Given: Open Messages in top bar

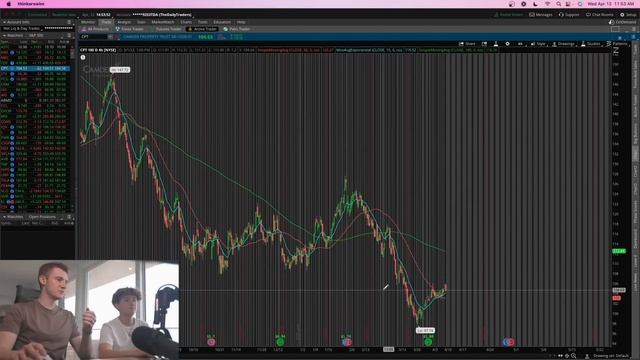Looking at the screenshot, I should point(540,15).
